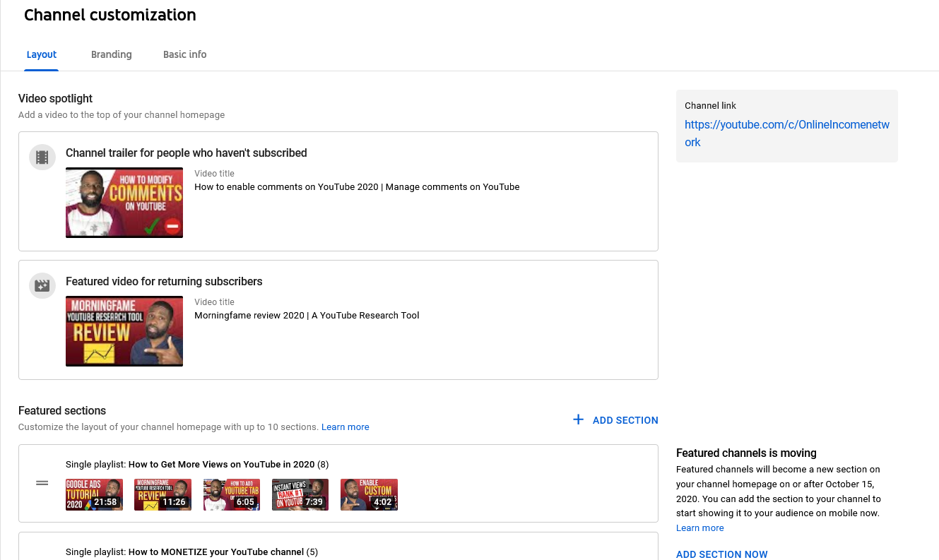Open the Google Ads Tutorial 21:58 thumbnail

point(94,494)
